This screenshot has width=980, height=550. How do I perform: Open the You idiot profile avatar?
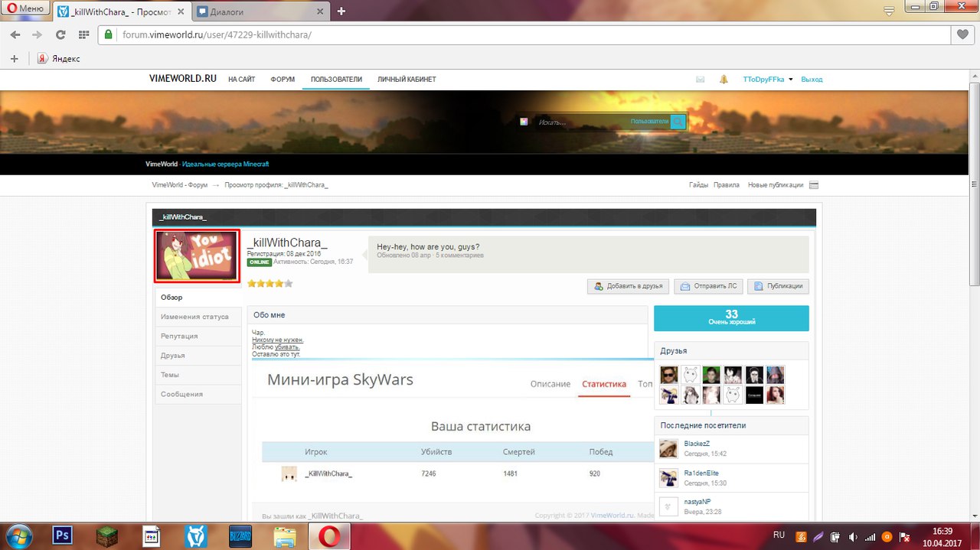point(198,255)
